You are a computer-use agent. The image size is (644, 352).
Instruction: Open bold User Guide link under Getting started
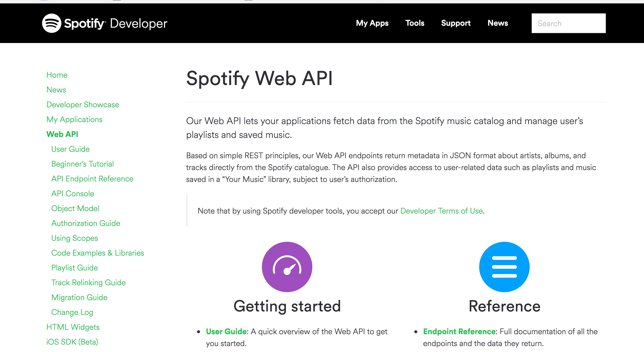[x=226, y=331]
